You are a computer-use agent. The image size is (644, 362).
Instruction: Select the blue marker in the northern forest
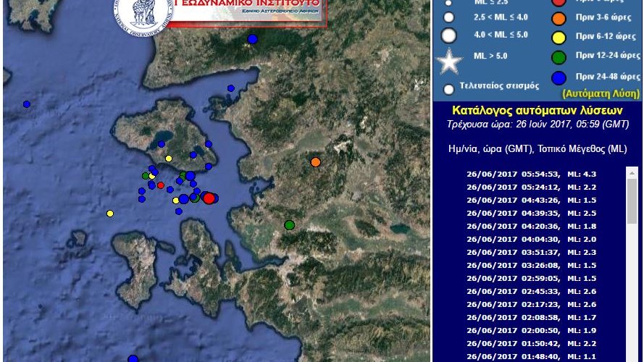point(253,39)
